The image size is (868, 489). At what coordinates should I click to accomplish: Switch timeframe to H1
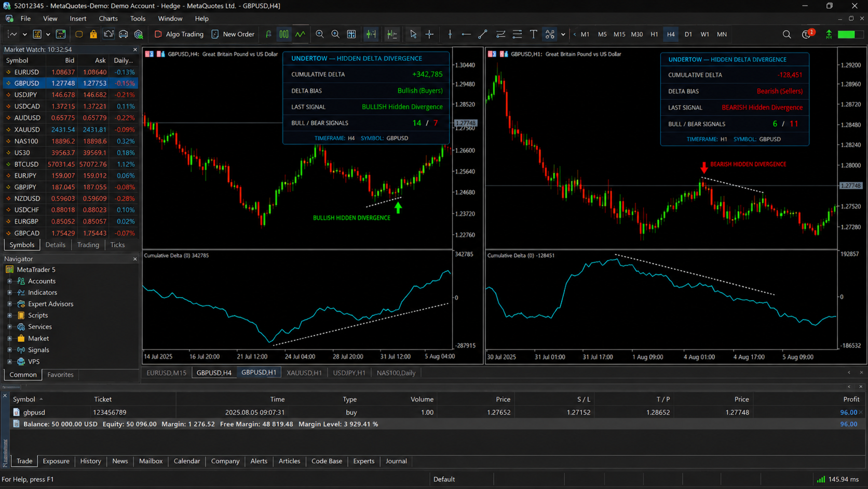tap(654, 34)
